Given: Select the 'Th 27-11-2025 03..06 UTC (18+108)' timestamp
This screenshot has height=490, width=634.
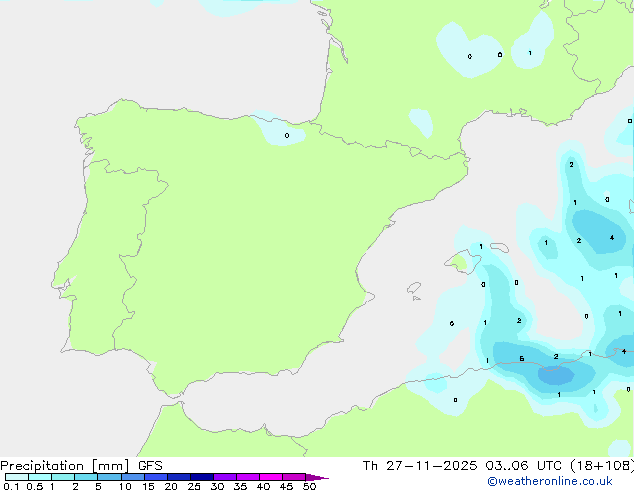Looking at the screenshot, I should [498, 466].
